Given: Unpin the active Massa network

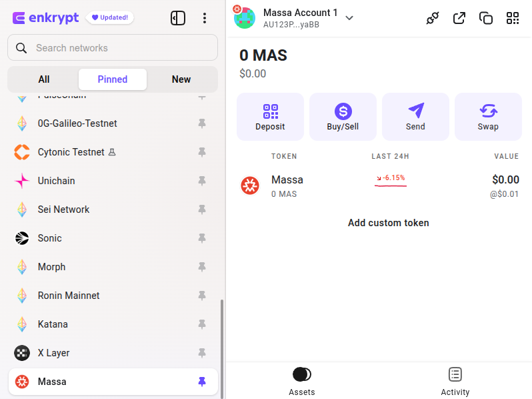Looking at the screenshot, I should 202,382.
